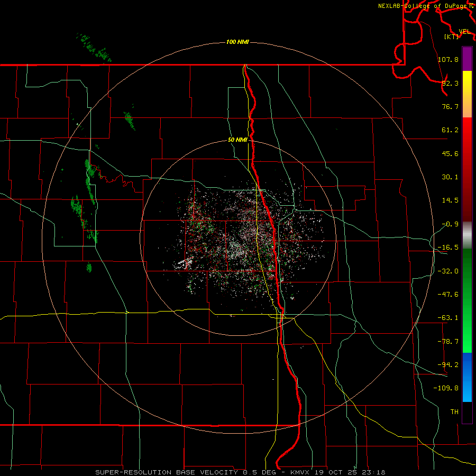Select the -109.8 legend value

pyautogui.click(x=446, y=388)
